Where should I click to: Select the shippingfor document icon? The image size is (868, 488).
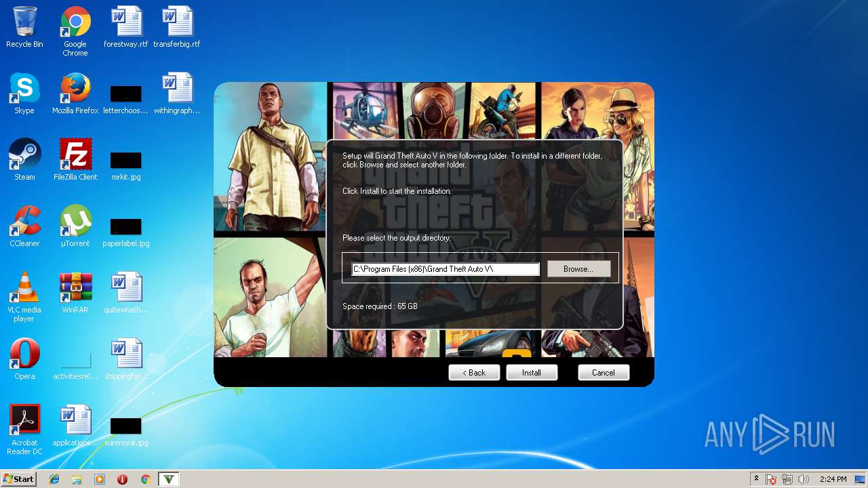coord(126,359)
